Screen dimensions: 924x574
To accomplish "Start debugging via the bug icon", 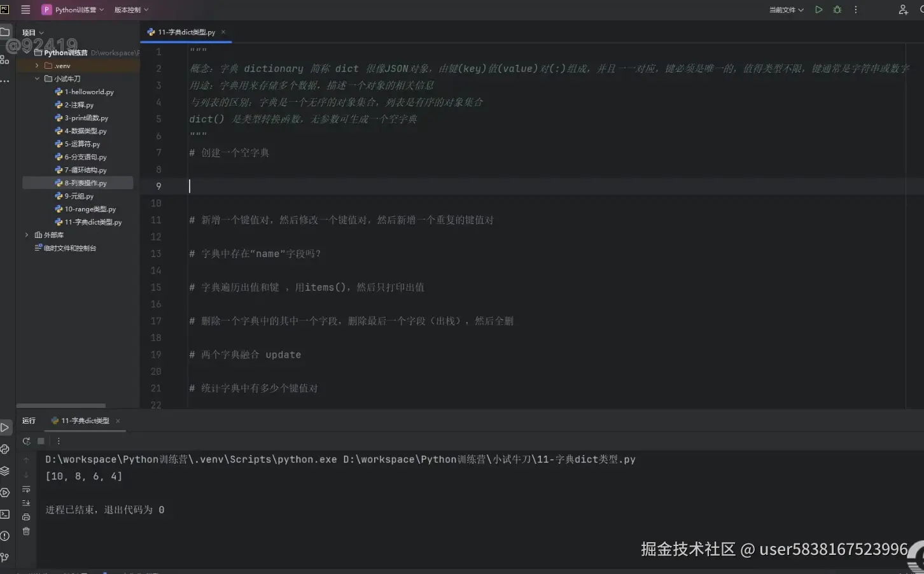I will [x=836, y=10].
